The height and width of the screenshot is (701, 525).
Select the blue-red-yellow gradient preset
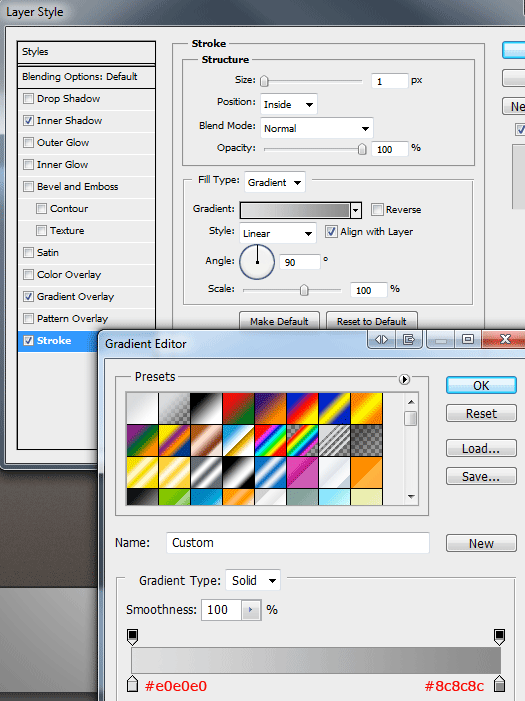click(302, 408)
